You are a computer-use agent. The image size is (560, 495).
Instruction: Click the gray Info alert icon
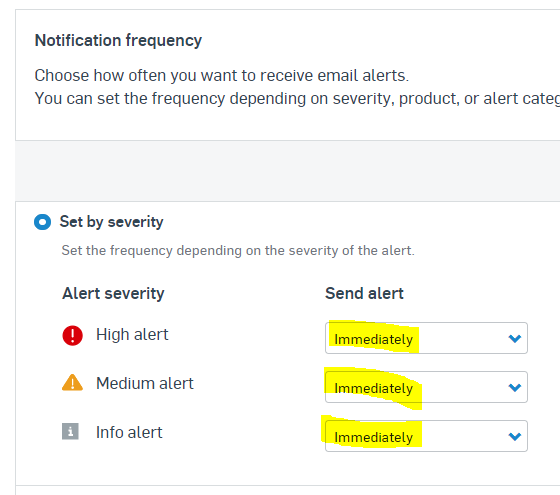click(70, 431)
